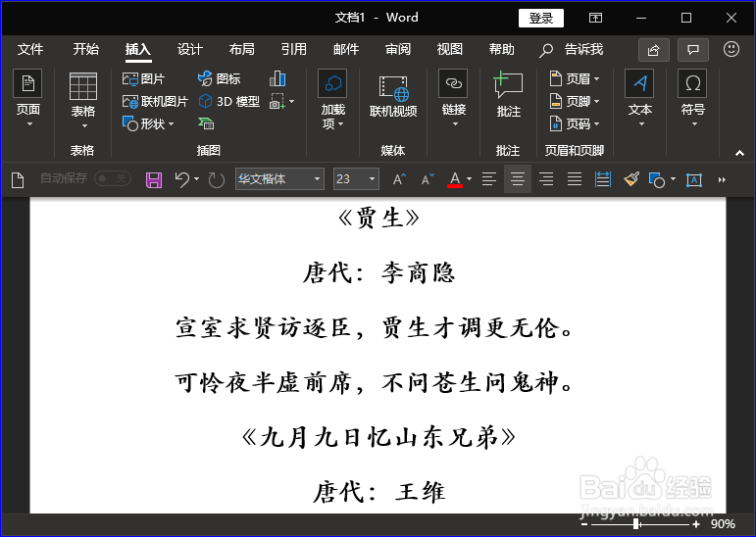Collapse the ribbon with the chevron
The image size is (756, 537).
(x=739, y=153)
